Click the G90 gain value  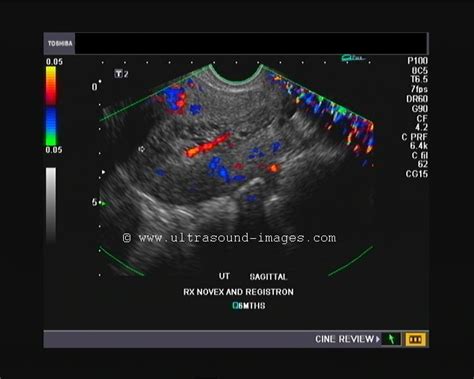(419, 109)
